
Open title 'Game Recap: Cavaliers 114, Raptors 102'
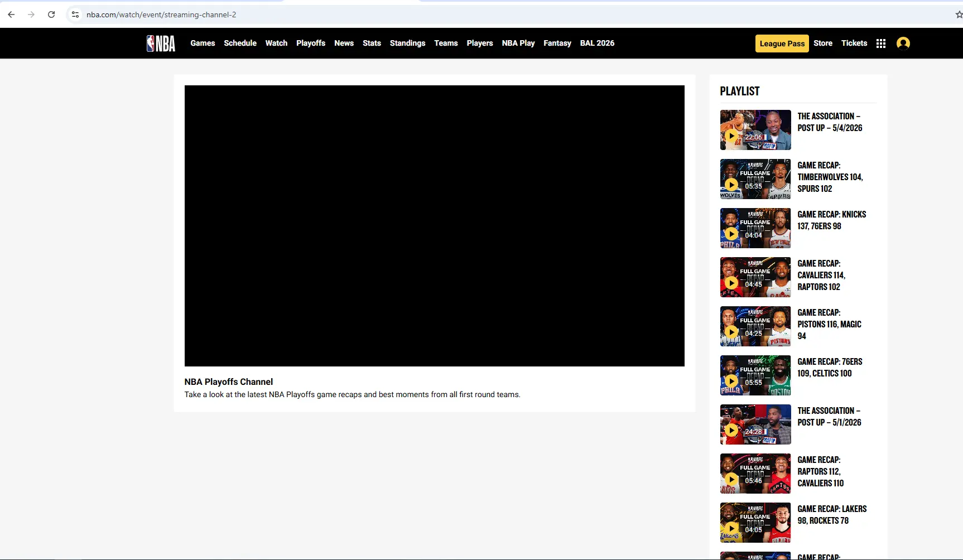pyautogui.click(x=821, y=275)
